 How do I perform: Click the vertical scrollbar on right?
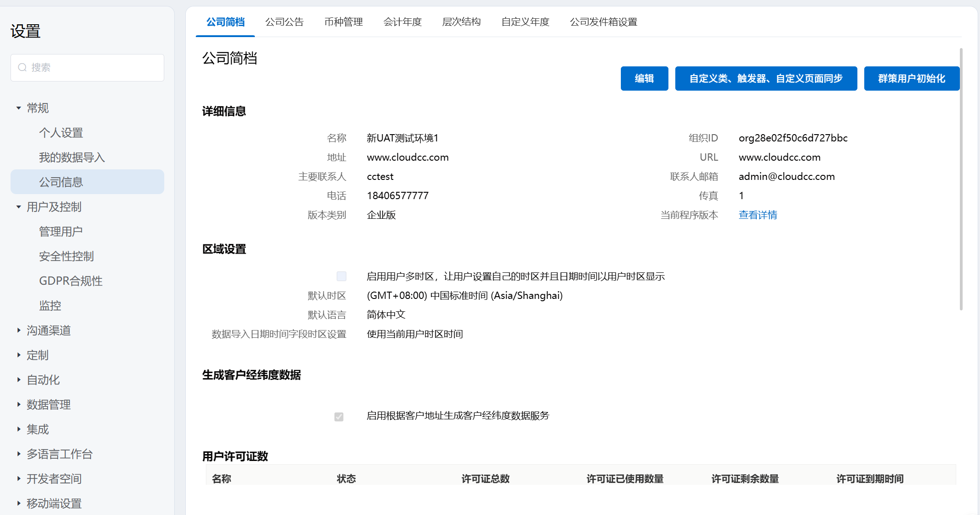(x=961, y=179)
